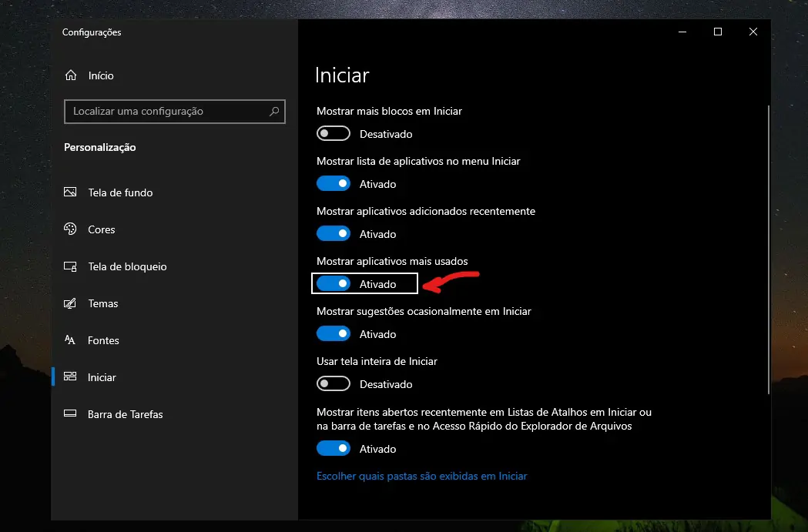Turn off occasional suggestions toggle
Viewport: 808px width, 532px height.
click(334, 333)
